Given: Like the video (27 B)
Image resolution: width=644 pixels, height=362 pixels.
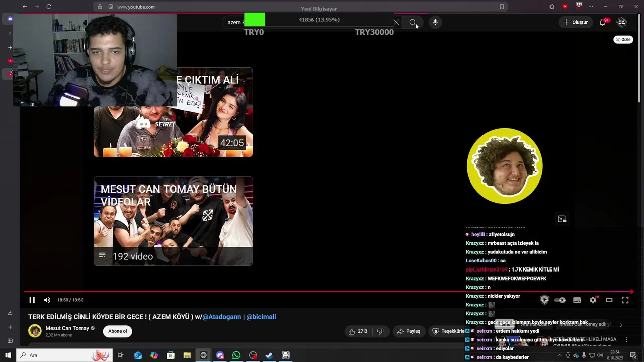Looking at the screenshot, I should pyautogui.click(x=358, y=331).
